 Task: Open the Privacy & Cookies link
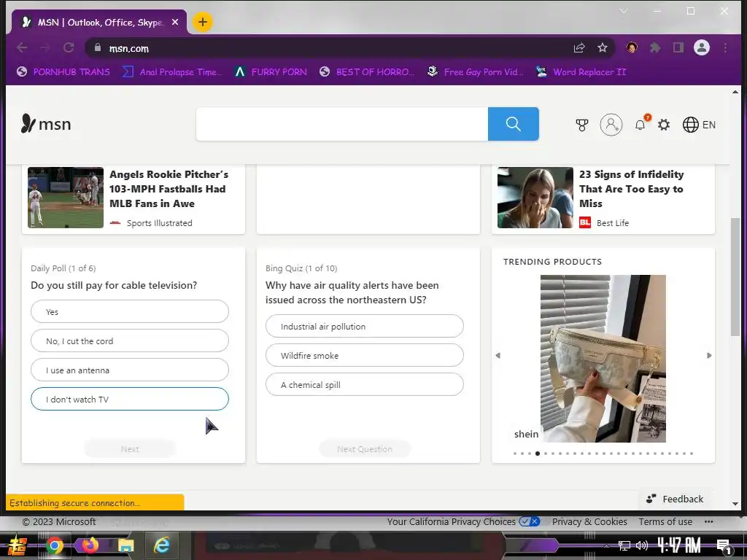point(589,521)
